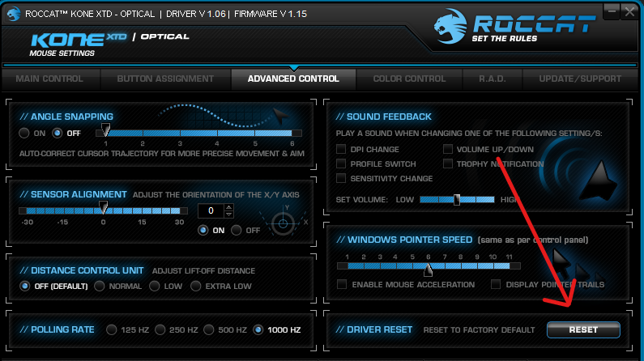Set polling rate to 1000 HZ
644x361 pixels.
tap(258, 329)
